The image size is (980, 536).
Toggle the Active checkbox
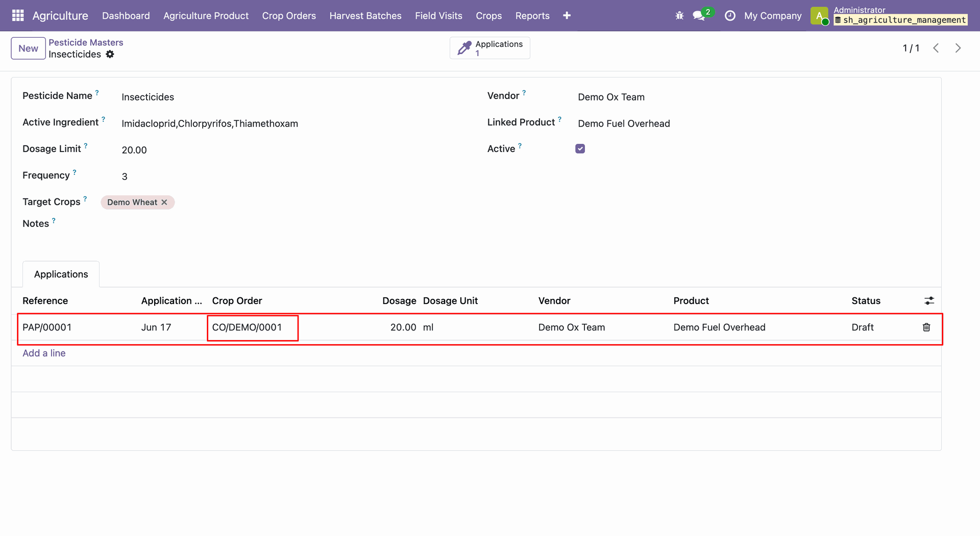580,148
